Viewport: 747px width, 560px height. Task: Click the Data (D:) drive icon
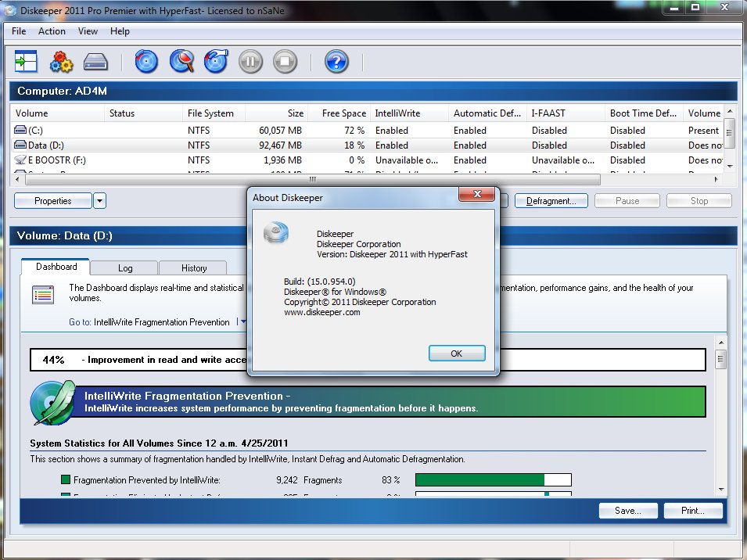click(20, 145)
